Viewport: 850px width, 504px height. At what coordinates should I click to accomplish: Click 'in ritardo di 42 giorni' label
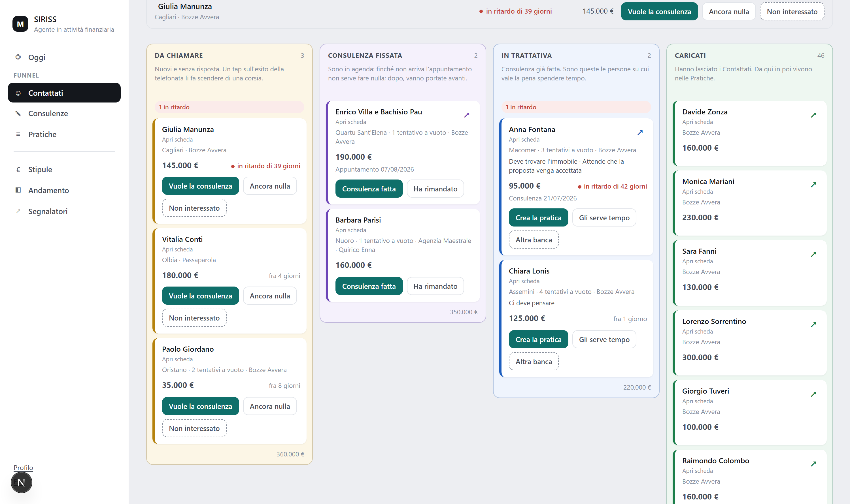click(612, 187)
